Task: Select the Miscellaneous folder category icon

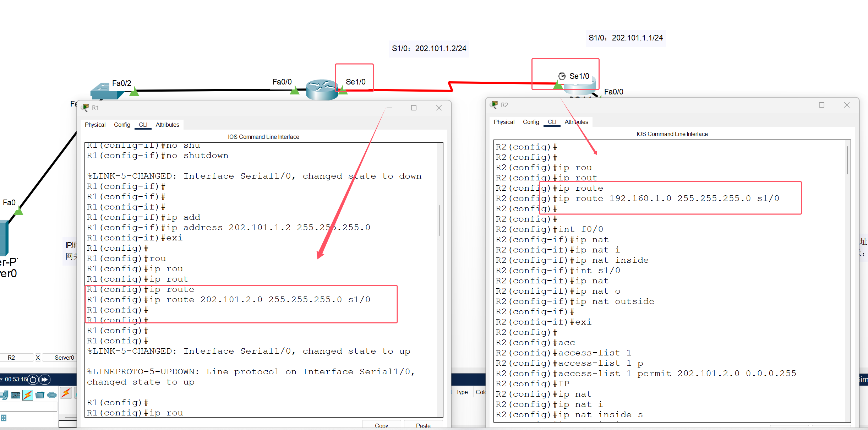Action: (40, 395)
